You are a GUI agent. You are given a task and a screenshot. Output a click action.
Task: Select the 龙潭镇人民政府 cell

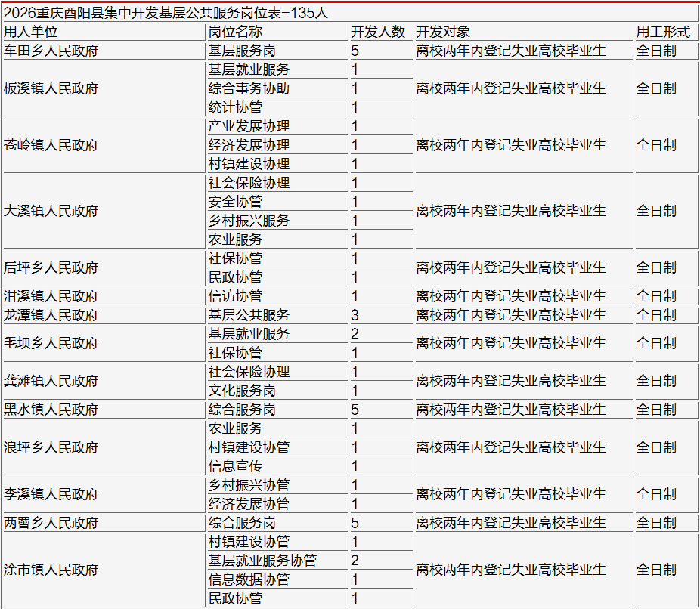(x=104, y=315)
